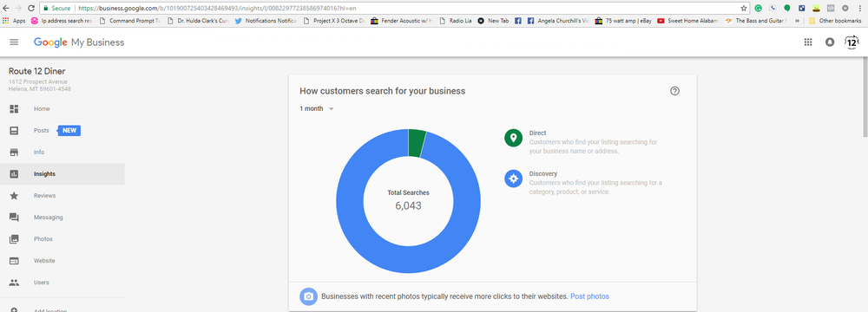Show hidden bookmarks with the » chevron

tap(797, 21)
